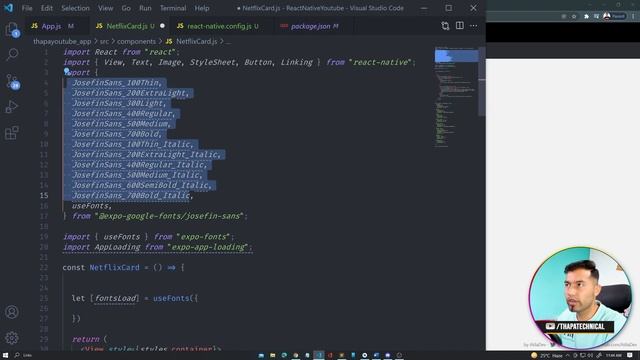Click the Open Changes compare icon
640x360 pixels.
(x=445, y=26)
